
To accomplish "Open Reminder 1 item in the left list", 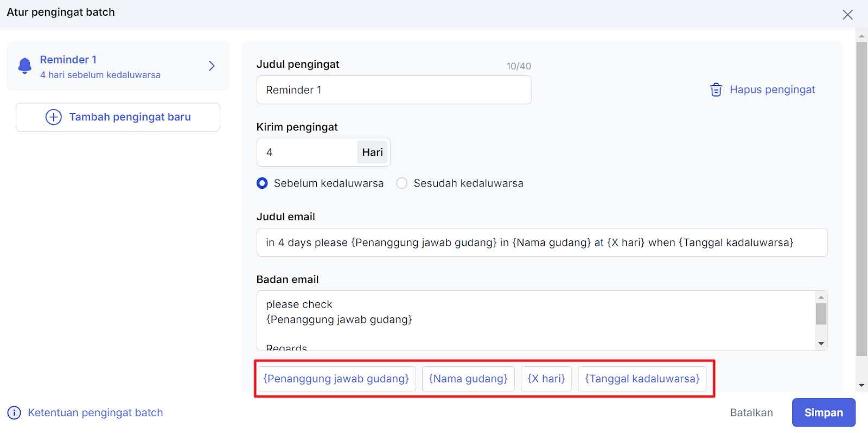I will pos(100,66).
